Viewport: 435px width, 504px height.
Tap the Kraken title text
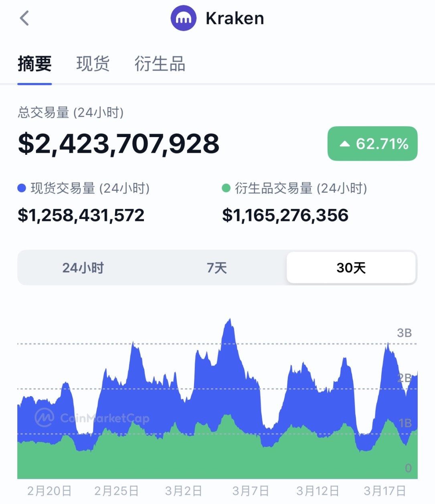(x=235, y=18)
